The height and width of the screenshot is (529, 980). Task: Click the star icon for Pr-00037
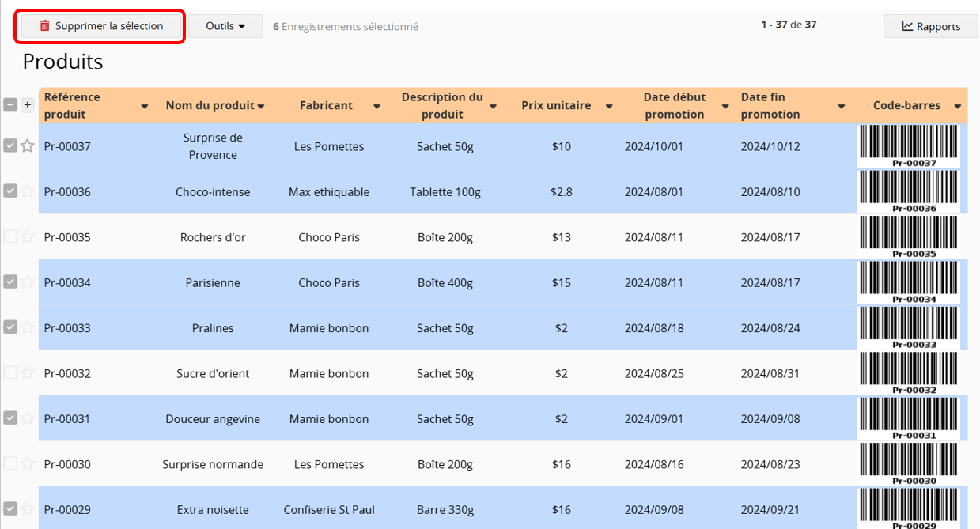tap(28, 146)
